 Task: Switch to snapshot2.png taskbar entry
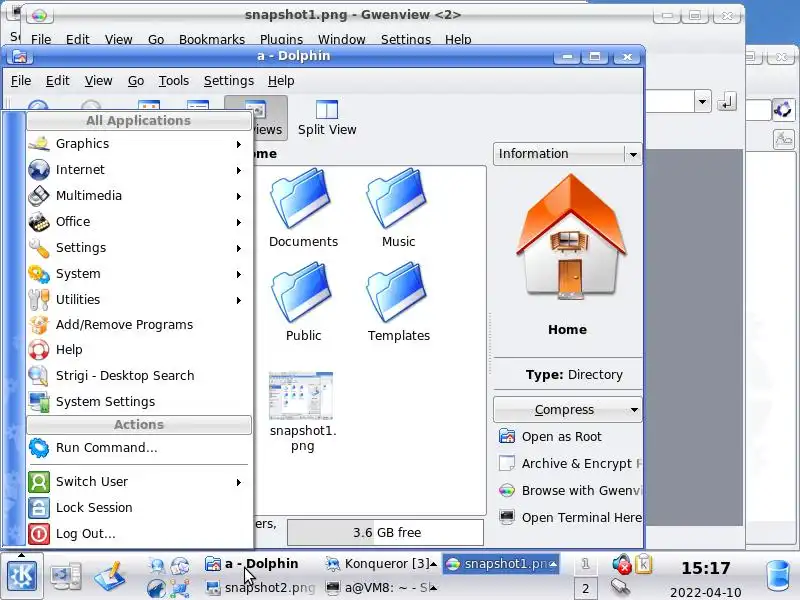[x=261, y=588]
